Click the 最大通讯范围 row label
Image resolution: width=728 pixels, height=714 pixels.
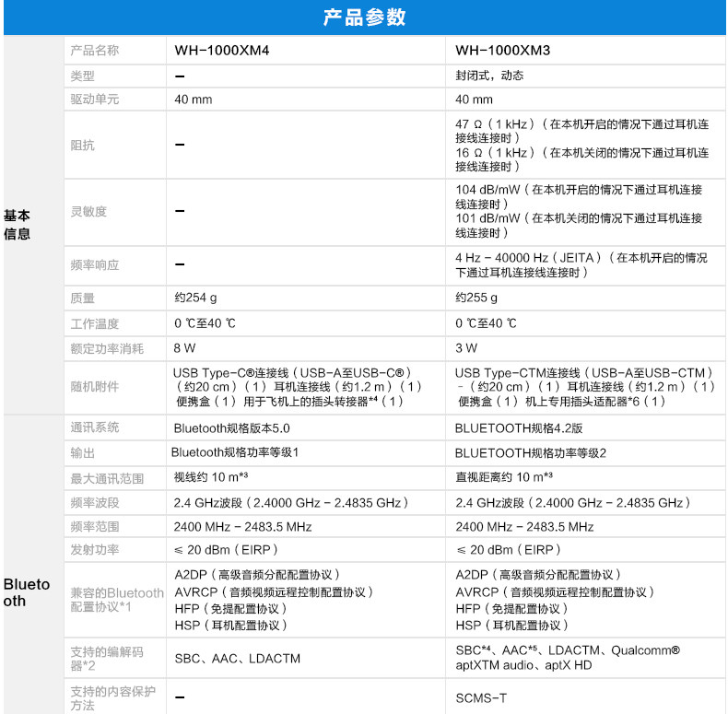pyautogui.click(x=107, y=478)
